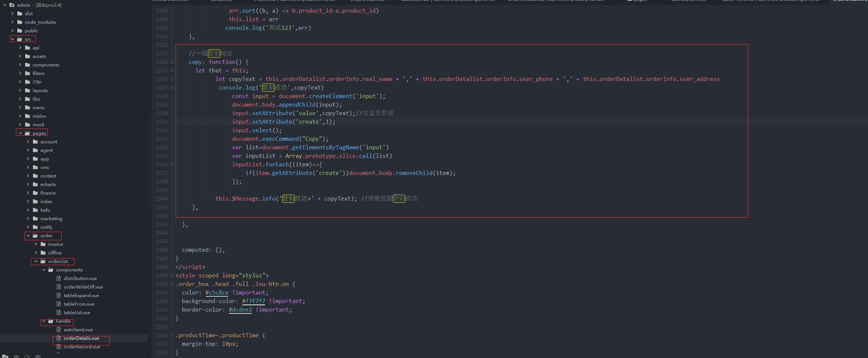Click the #f7f7f7 color value
This screenshot has height=358, width=868.
254,301
